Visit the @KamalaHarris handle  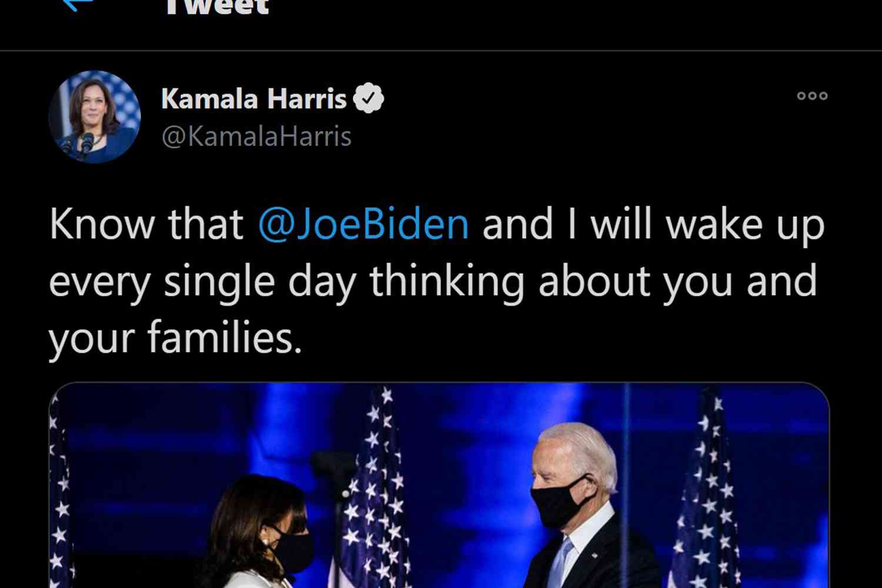(256, 136)
